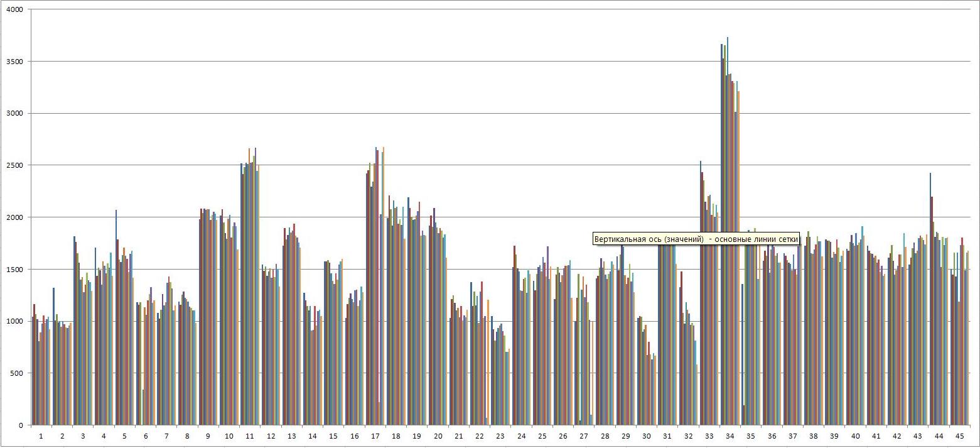Select horizontal axis category label 42
The image size is (980, 448).
897,436
